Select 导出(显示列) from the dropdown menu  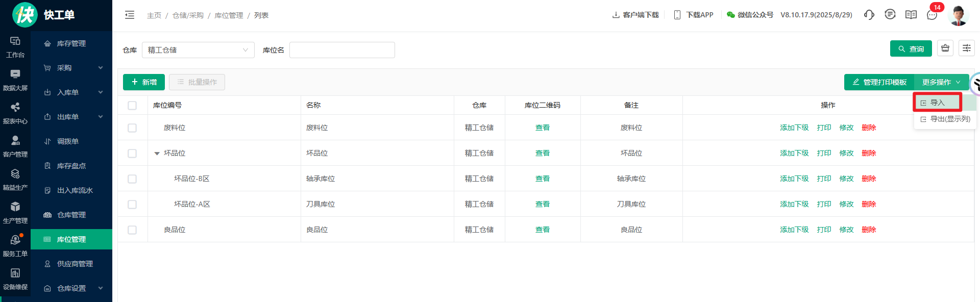pyautogui.click(x=945, y=119)
